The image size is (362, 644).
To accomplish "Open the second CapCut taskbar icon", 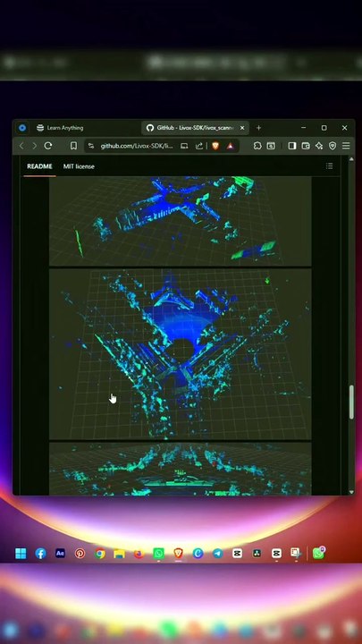I will tap(276, 554).
